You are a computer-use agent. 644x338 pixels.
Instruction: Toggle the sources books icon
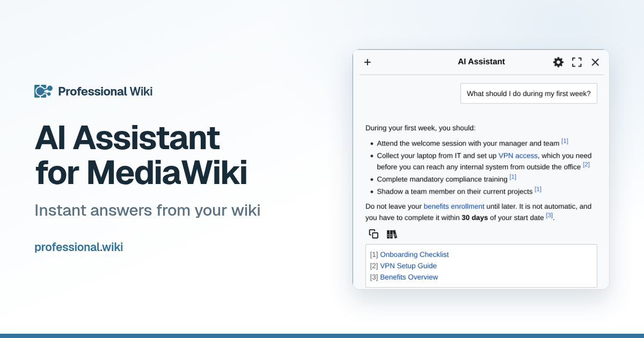392,234
